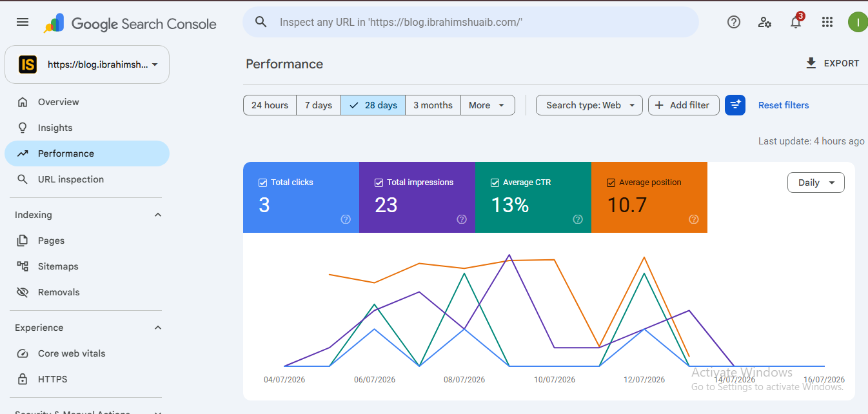This screenshot has height=414, width=868.
Task: Click the blue filter-list toggle icon
Action: pyautogui.click(x=735, y=105)
